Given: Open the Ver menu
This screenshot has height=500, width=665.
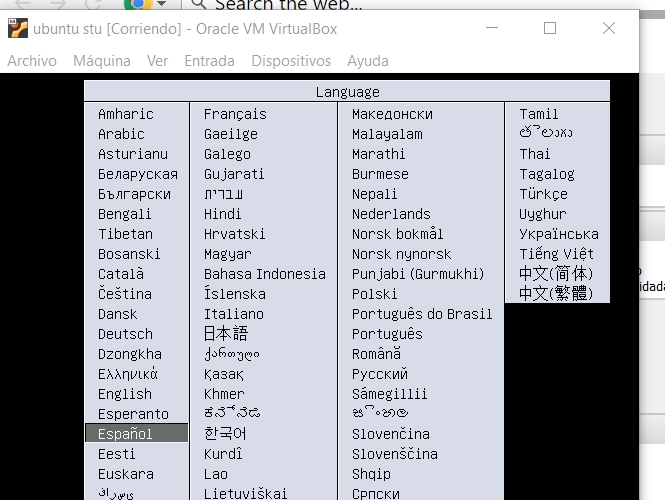Looking at the screenshot, I should click(x=157, y=61).
